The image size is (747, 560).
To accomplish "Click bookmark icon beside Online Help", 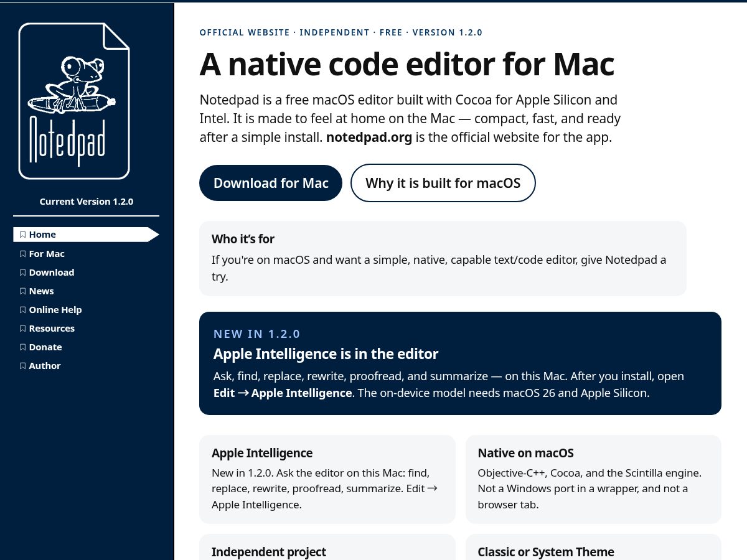I will click(x=23, y=310).
